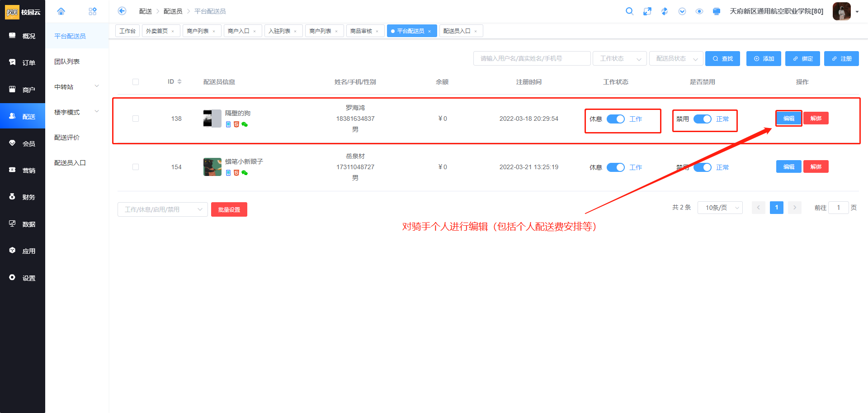Open the top bar search icon
Screen dimensions: 868x413
point(629,11)
